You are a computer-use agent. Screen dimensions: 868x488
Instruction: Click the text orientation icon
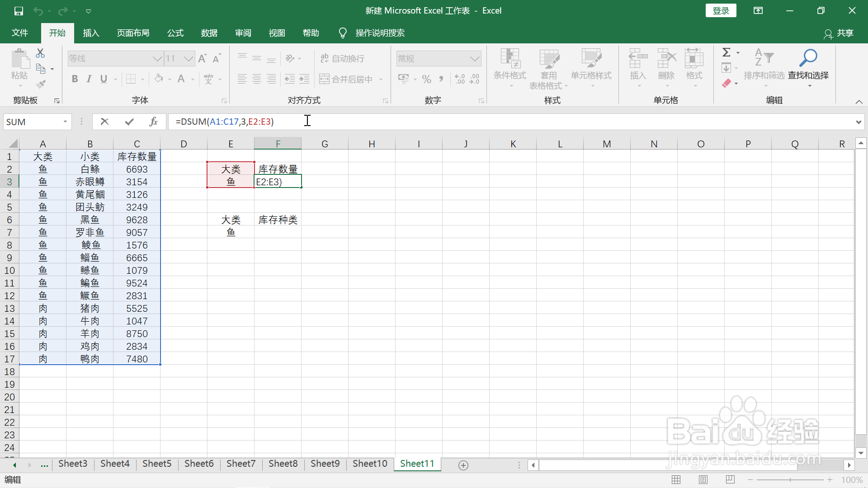click(x=290, y=58)
